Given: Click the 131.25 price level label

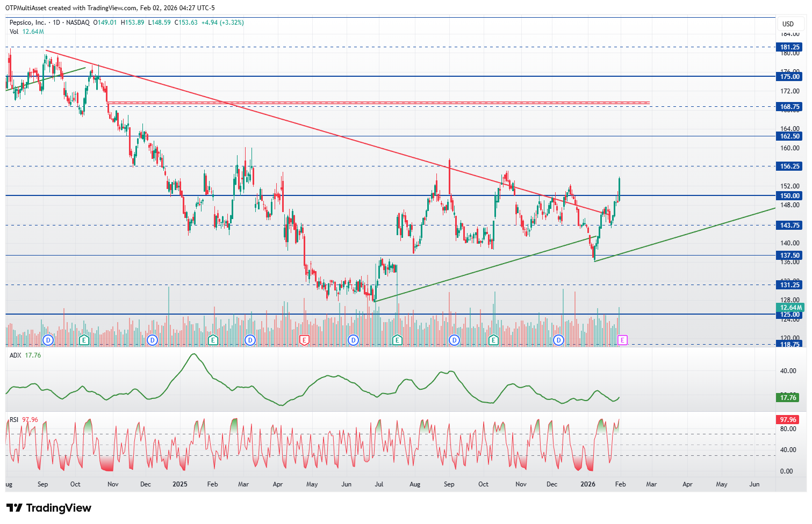Looking at the screenshot, I should (x=790, y=285).
